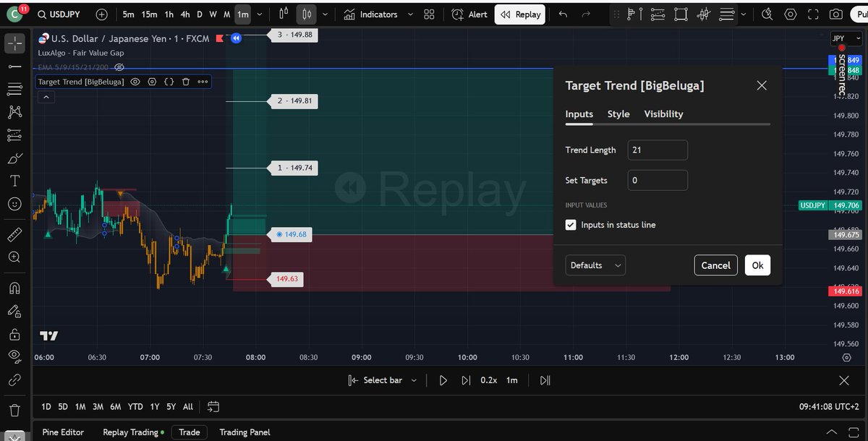Open Target Trend settings gear in legend

[x=152, y=82]
